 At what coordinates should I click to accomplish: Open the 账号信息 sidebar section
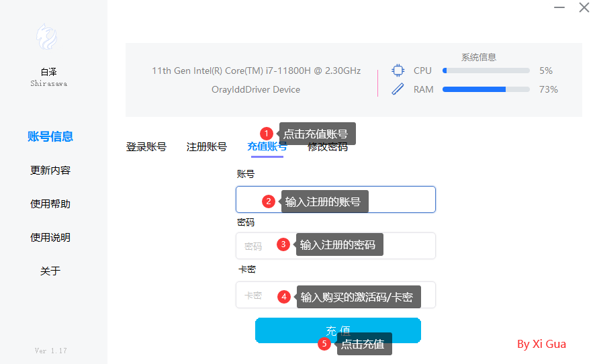tap(50, 136)
